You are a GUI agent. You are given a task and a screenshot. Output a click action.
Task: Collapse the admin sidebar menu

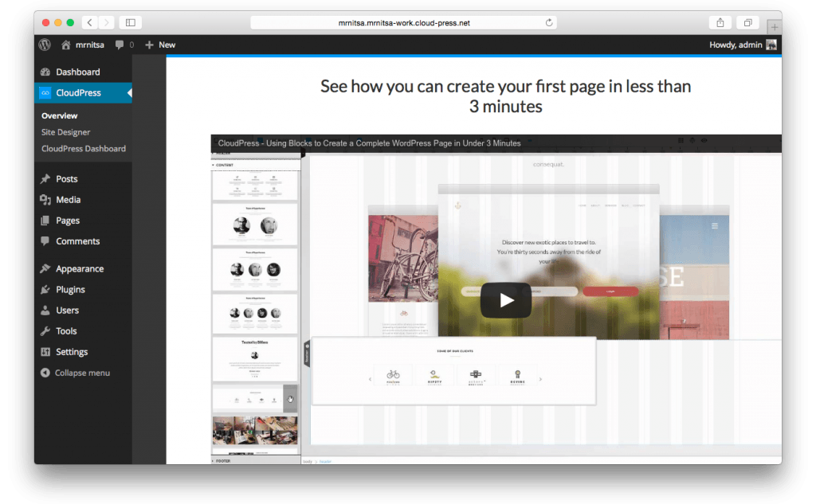tap(81, 373)
